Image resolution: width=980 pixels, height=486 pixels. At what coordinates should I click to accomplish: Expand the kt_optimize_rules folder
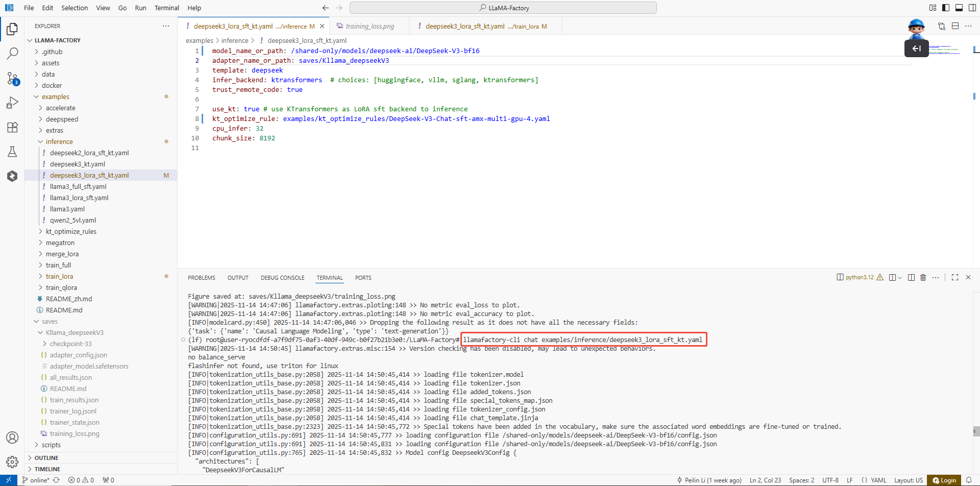pyautogui.click(x=71, y=231)
